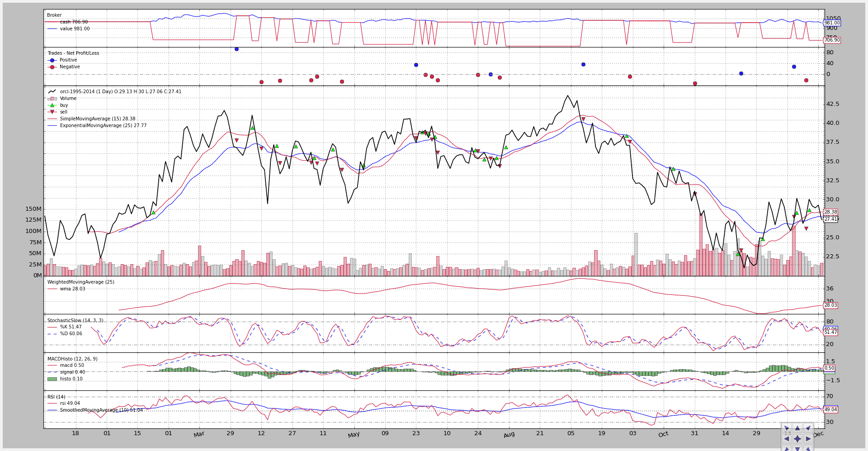Click the down arrow in navigation pad

point(797,448)
